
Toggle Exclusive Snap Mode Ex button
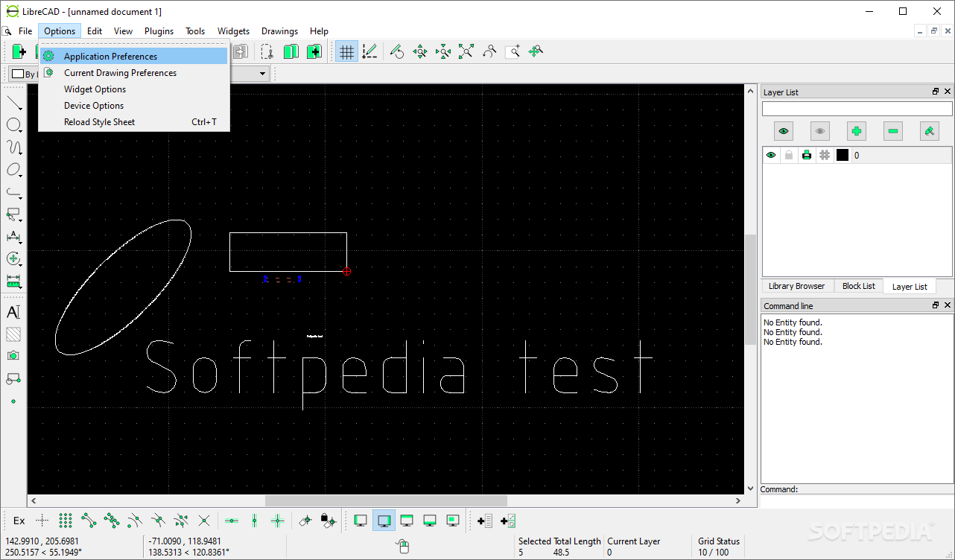(19, 521)
